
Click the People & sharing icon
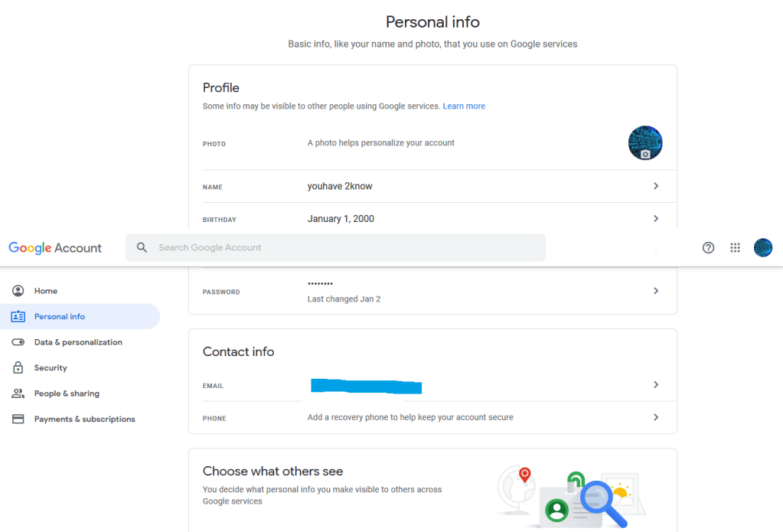[x=18, y=393]
